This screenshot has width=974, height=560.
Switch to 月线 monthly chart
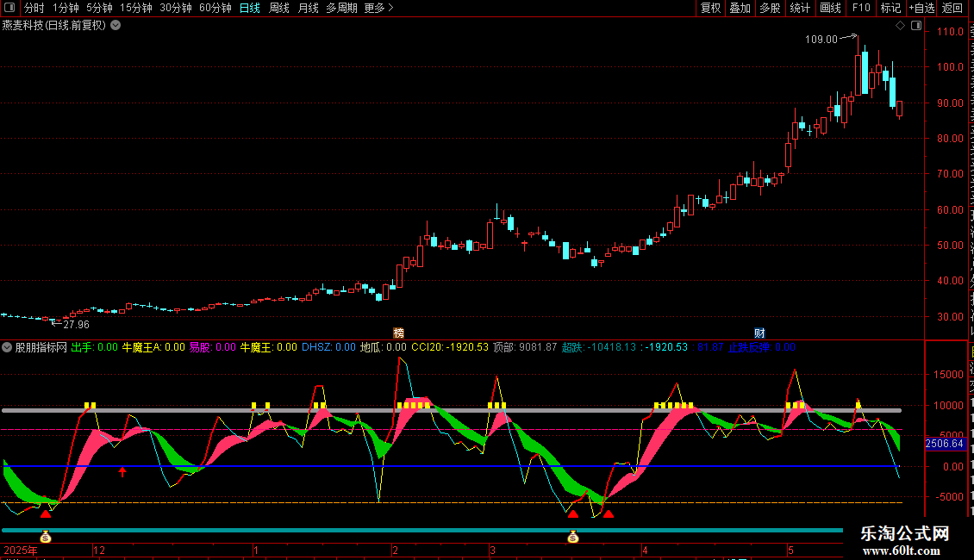pos(308,8)
